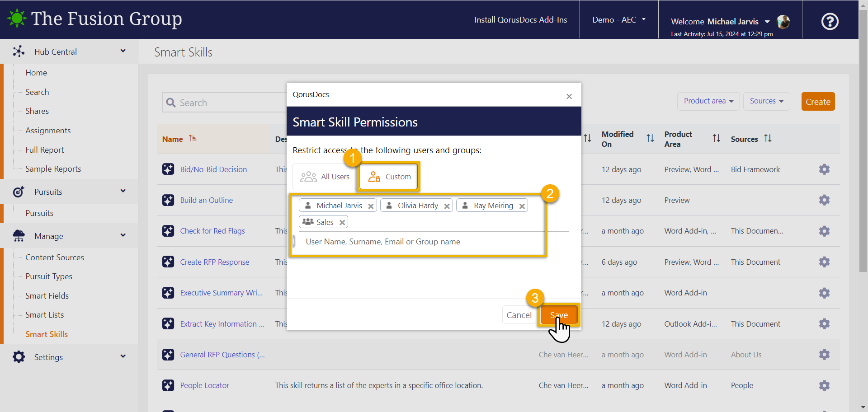Open the Product area filter dropdown

click(x=708, y=101)
